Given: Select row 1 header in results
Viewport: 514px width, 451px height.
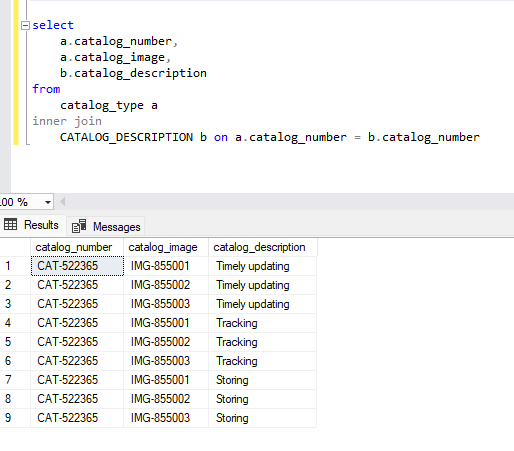Looking at the screenshot, I should pyautogui.click(x=15, y=266).
